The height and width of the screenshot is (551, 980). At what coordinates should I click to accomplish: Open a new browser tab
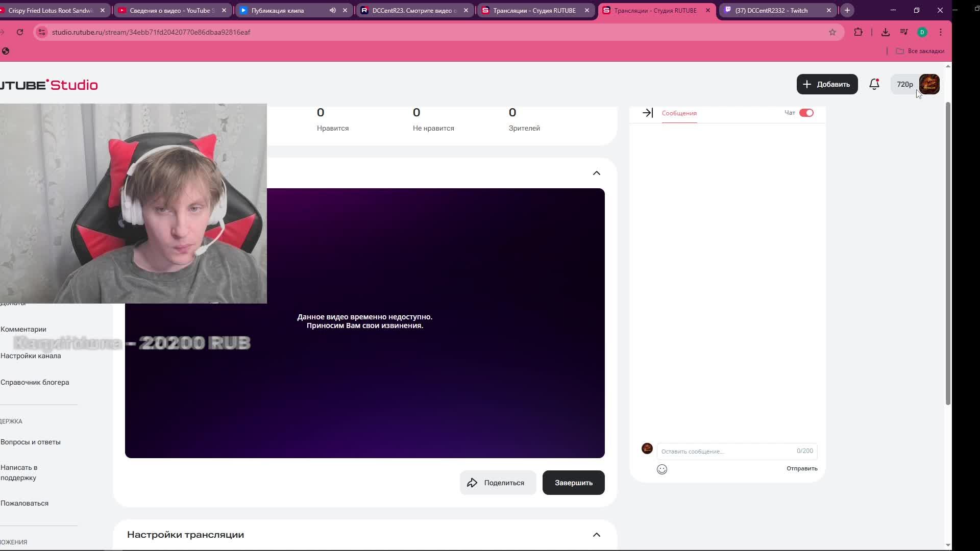pyautogui.click(x=847, y=10)
